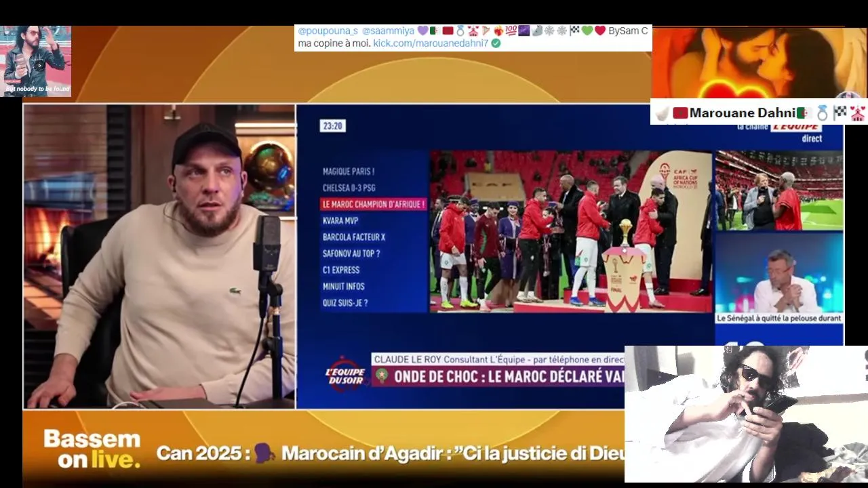The width and height of the screenshot is (868, 488).
Task: Click the "Can 2025 :" ticker text
Action: tap(203, 453)
